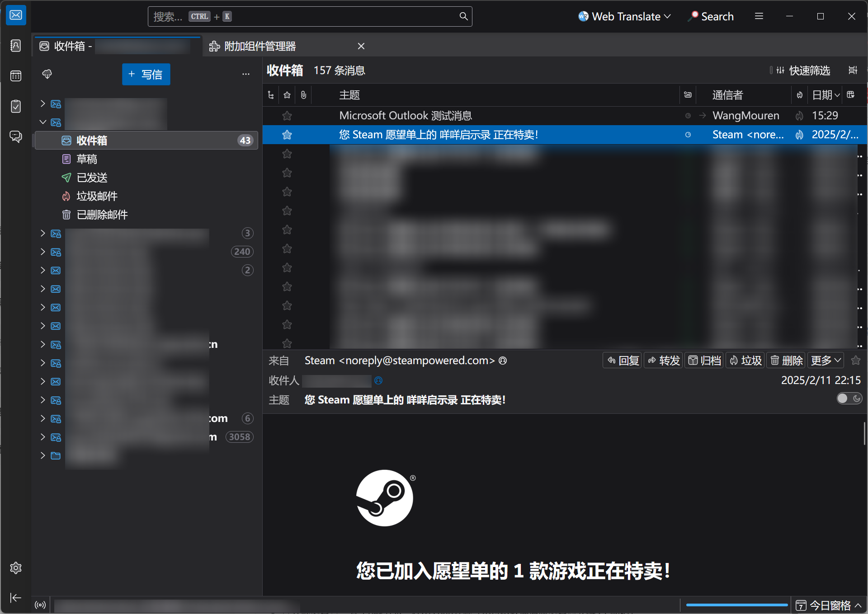Open the Address Book sidebar icon
The image size is (868, 614).
(16, 46)
